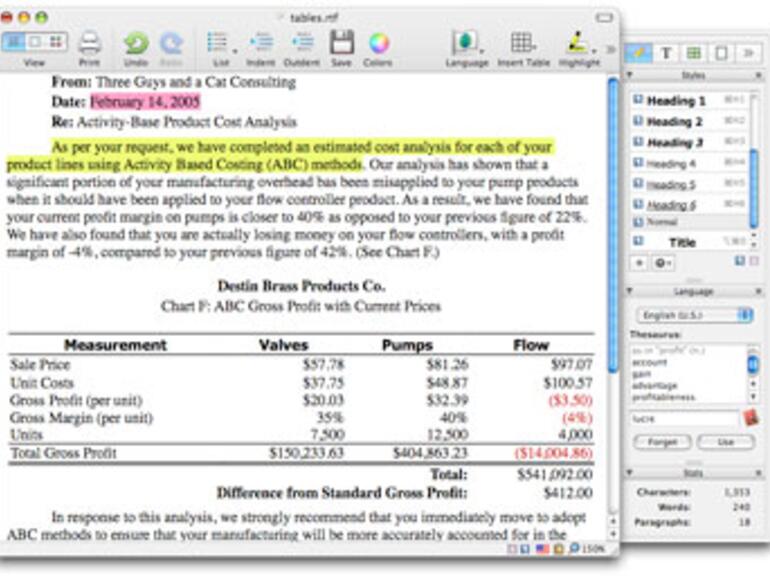Open the List button dropdown arrow
This screenshot has width=770, height=578.
click(x=235, y=51)
